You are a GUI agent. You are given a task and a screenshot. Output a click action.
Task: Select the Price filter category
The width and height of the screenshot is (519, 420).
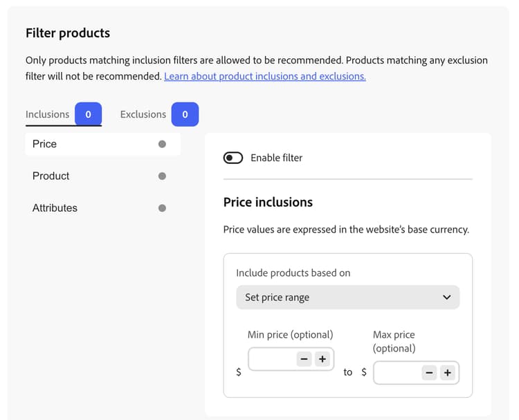click(103, 144)
